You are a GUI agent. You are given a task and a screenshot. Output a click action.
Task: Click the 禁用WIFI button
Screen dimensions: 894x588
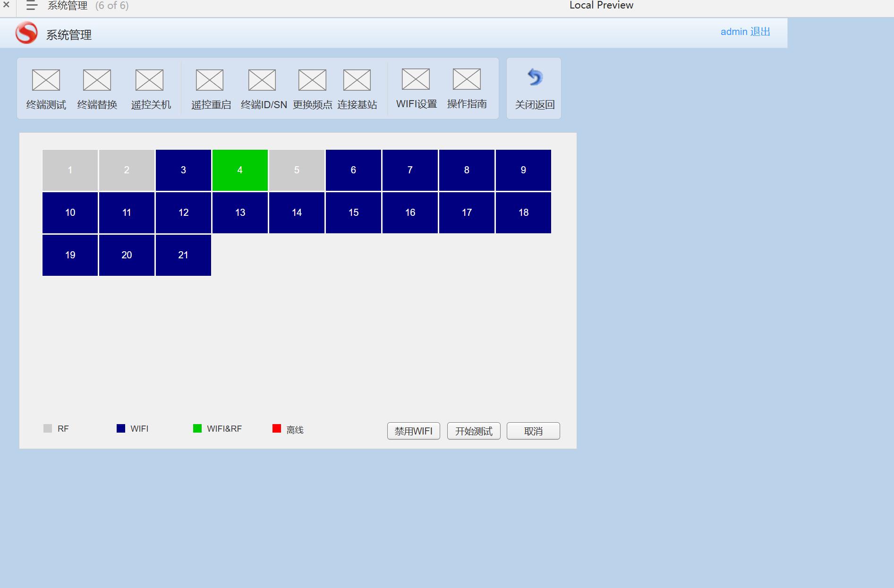414,431
